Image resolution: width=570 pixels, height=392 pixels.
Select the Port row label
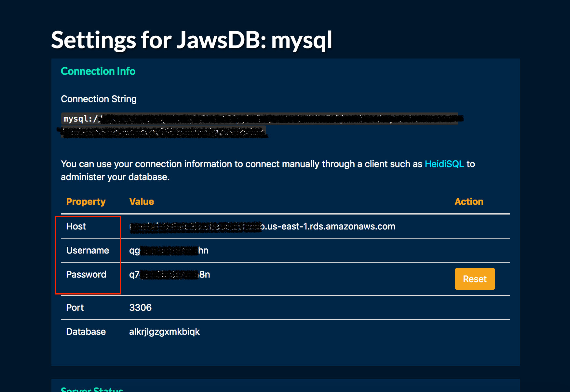[75, 307]
